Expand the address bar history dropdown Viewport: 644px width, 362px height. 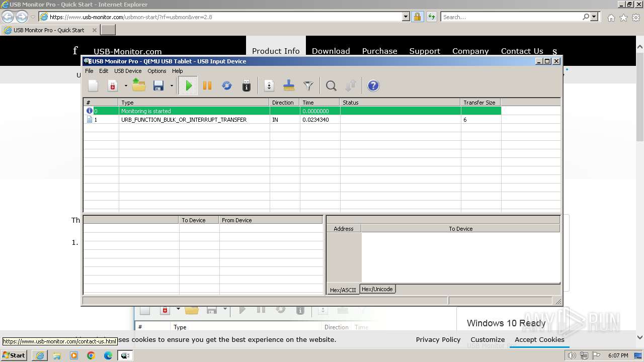point(406,17)
